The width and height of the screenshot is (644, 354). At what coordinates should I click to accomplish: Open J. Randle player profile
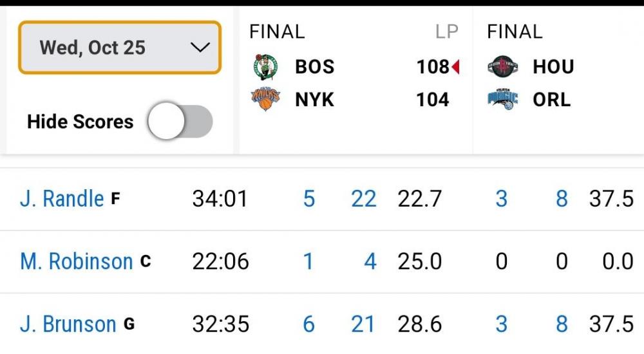point(62,199)
